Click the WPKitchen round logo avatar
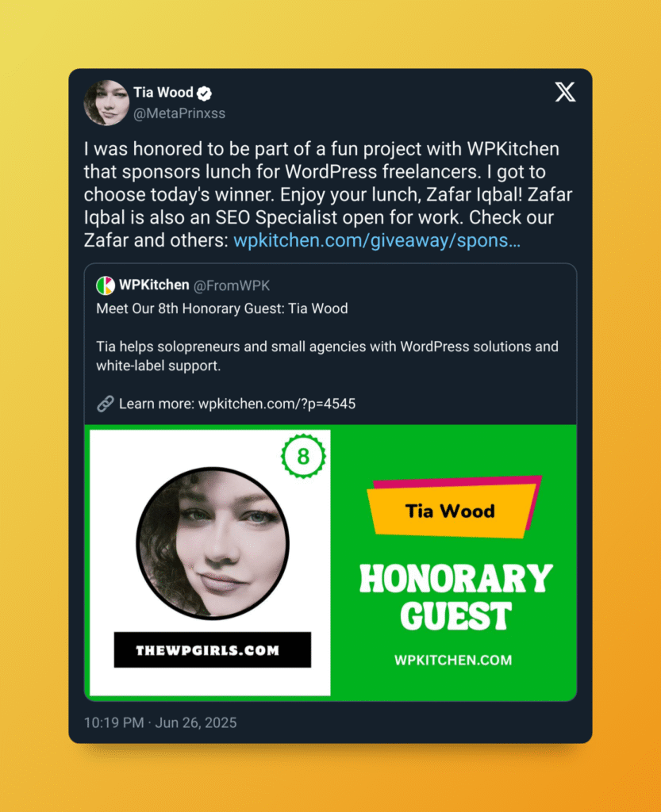This screenshot has height=812, width=661. point(106,285)
